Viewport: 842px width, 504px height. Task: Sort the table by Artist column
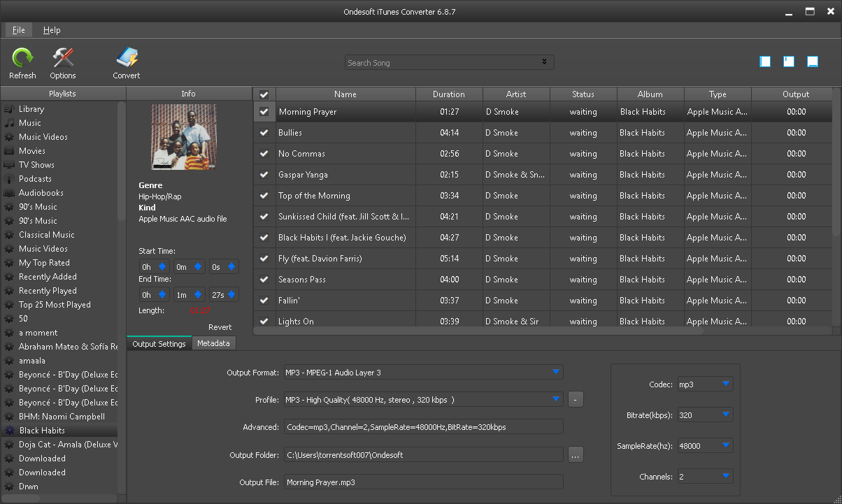click(x=516, y=94)
